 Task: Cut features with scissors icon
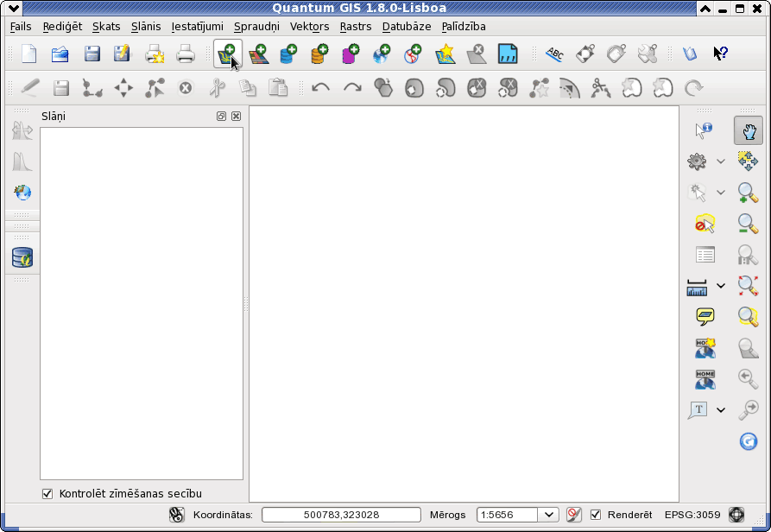click(217, 88)
